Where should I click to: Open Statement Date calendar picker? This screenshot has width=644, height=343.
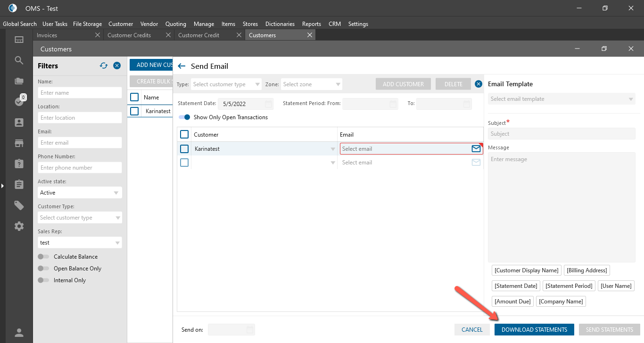tap(268, 104)
